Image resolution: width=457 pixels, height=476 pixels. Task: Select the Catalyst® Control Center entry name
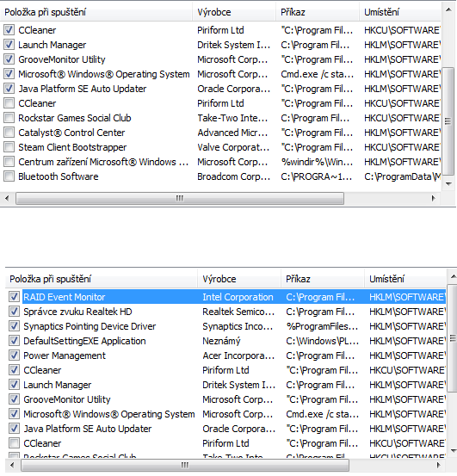tap(71, 133)
